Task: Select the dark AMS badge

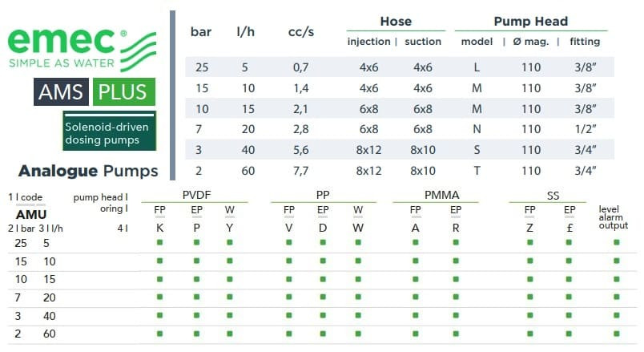Action: 62,92
